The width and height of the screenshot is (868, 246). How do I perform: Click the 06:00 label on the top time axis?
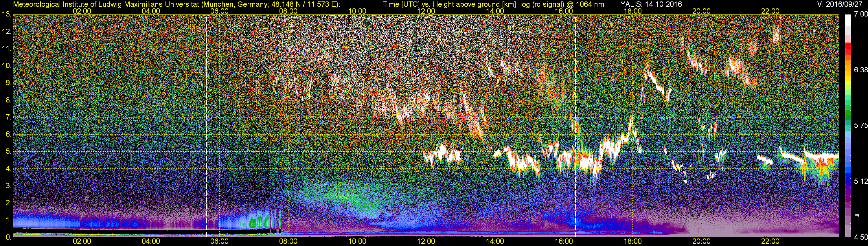coord(219,11)
